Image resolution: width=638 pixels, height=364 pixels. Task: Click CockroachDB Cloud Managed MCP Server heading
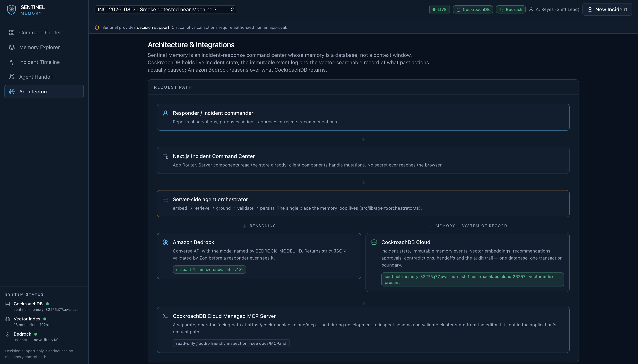(x=224, y=316)
